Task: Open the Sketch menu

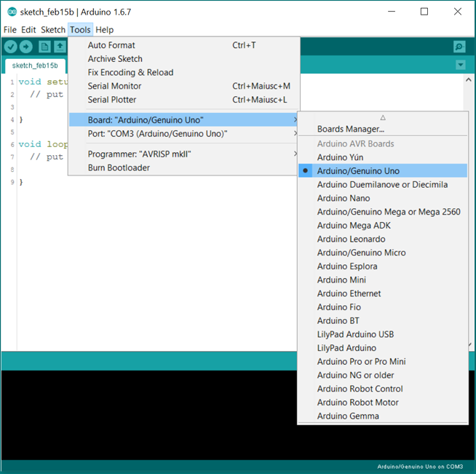Action: pyautogui.click(x=53, y=30)
